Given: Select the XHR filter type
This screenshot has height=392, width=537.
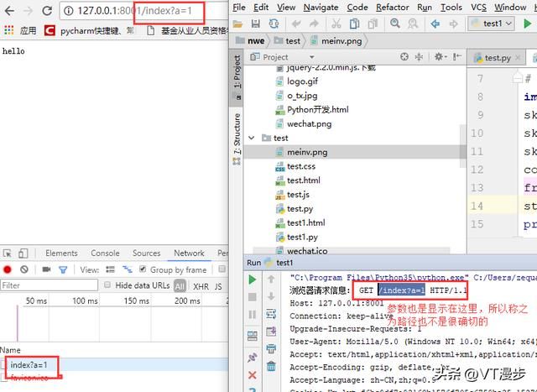Looking at the screenshot, I should point(201,285).
